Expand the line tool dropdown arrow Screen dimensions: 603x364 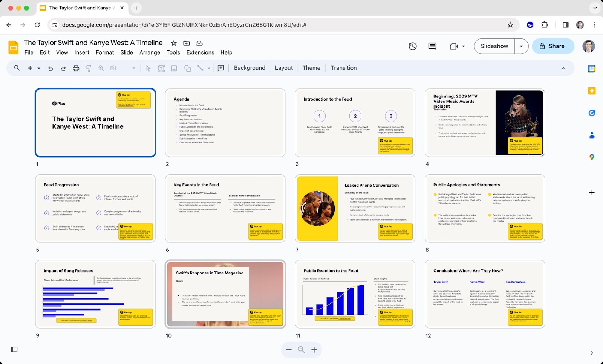click(x=209, y=68)
